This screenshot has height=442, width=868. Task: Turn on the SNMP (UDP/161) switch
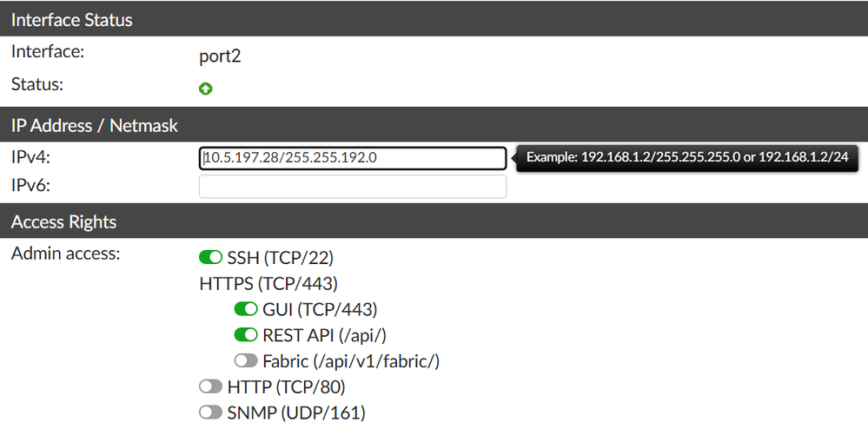[211, 413]
